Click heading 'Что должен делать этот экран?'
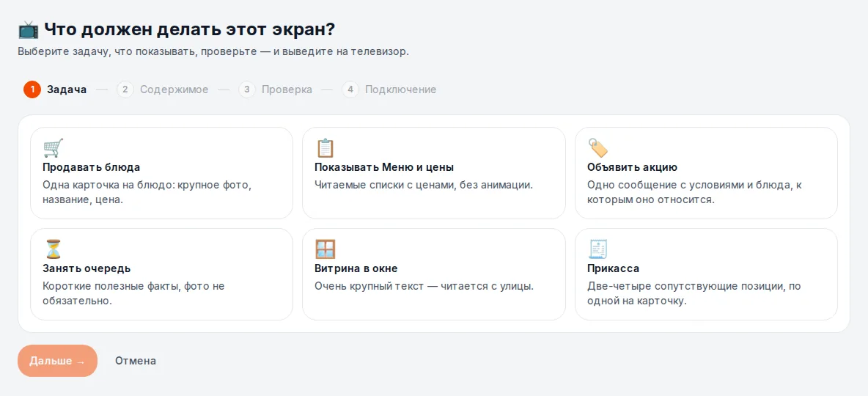868x396 pixels. point(190,29)
